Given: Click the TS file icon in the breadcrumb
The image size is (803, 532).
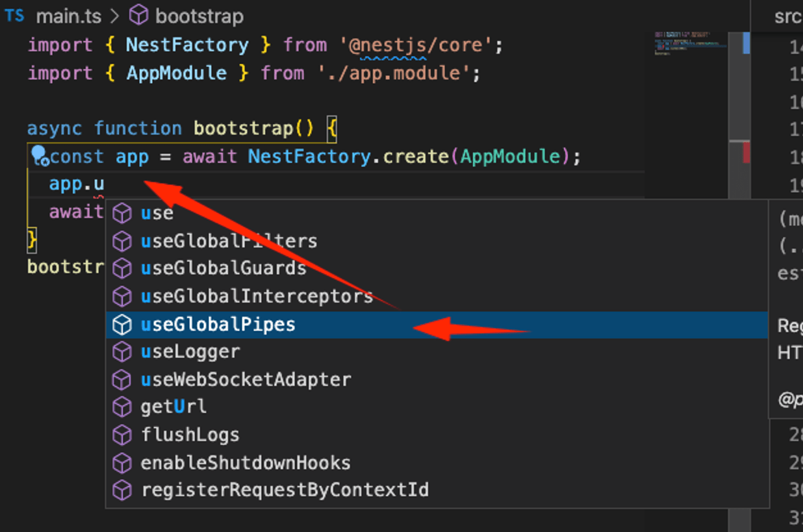Looking at the screenshot, I should (14, 16).
